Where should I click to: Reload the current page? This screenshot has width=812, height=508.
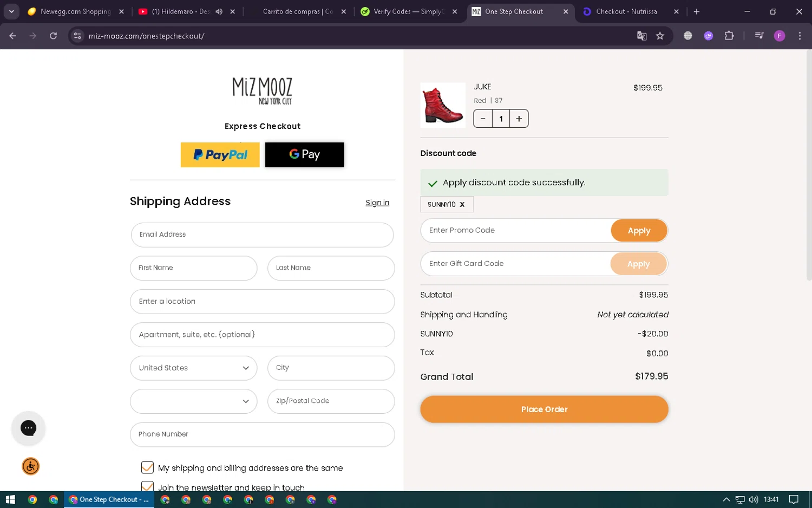click(x=53, y=36)
